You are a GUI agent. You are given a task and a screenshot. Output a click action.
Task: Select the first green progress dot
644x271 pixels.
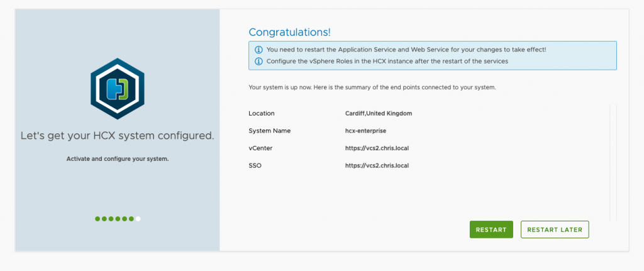97,219
